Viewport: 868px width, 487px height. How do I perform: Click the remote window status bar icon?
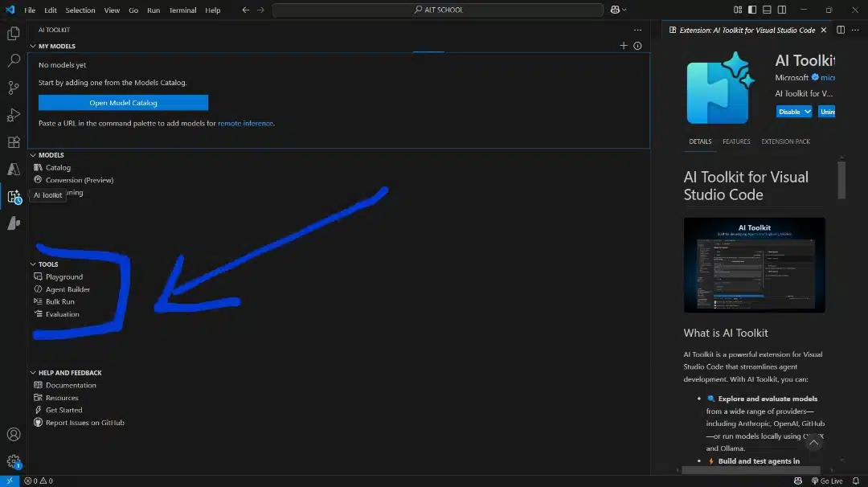10,481
